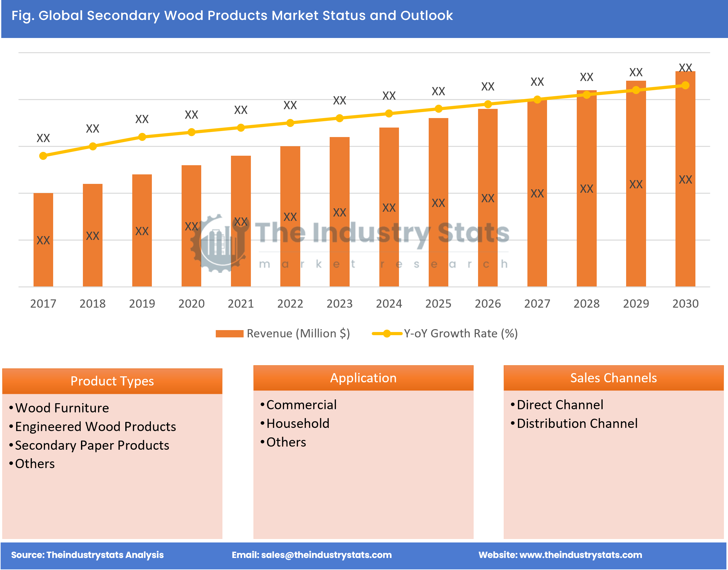
Task: Click the 2024 axis year label
Action: click(x=389, y=304)
